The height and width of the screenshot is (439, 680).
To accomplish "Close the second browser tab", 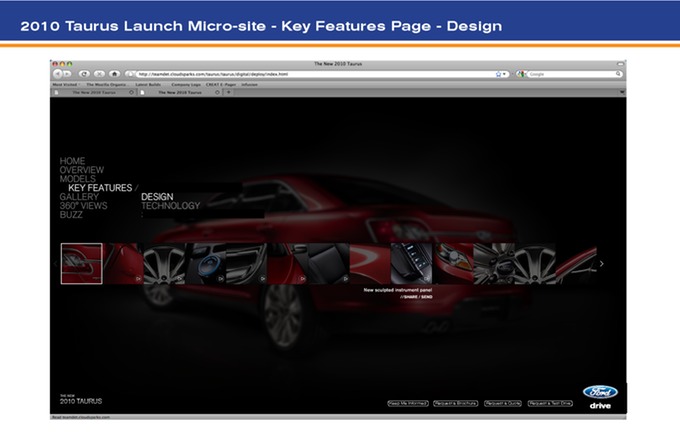I will (x=217, y=92).
